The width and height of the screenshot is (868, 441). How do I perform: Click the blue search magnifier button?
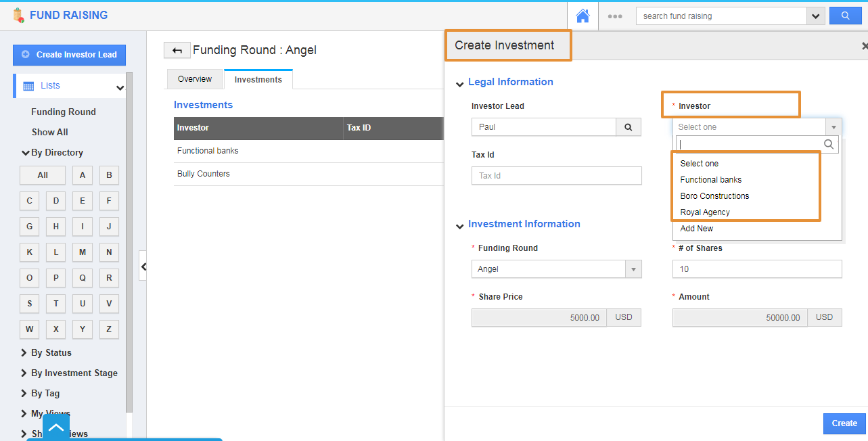coord(845,16)
